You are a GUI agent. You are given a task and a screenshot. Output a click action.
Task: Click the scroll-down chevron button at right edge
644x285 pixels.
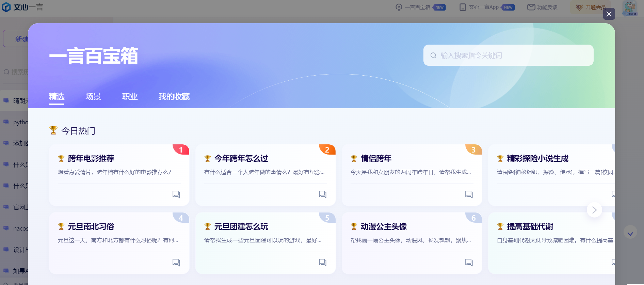[630, 232]
